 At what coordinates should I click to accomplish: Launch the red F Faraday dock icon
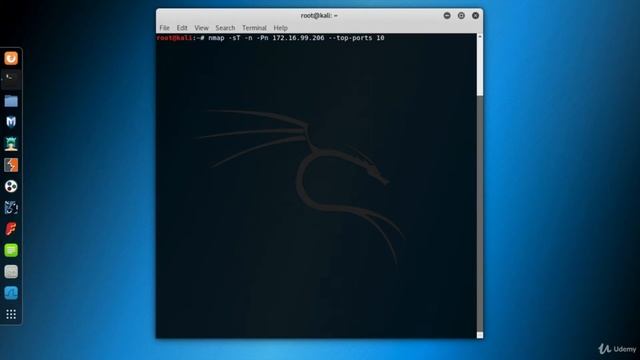pos(11,229)
